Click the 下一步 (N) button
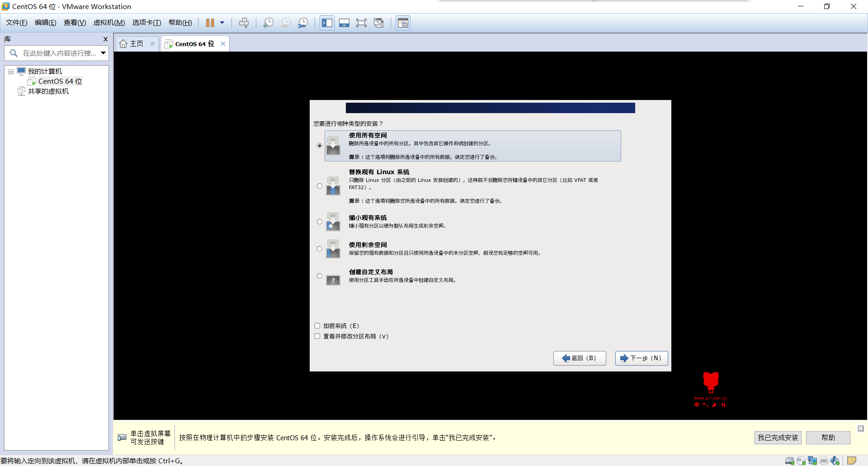This screenshot has height=466, width=868. [642, 358]
